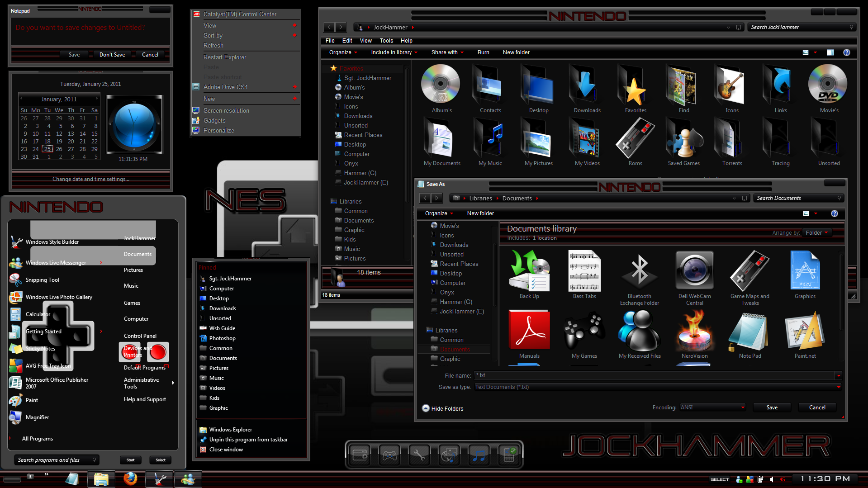Screen dimensions: 868x488
Task: Open the File menu in Explorer
Action: pos(330,41)
